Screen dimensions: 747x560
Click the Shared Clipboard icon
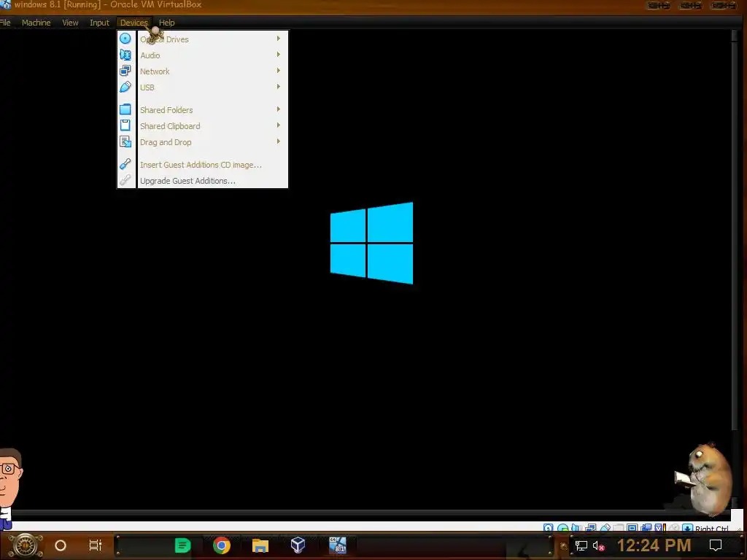[x=125, y=125]
